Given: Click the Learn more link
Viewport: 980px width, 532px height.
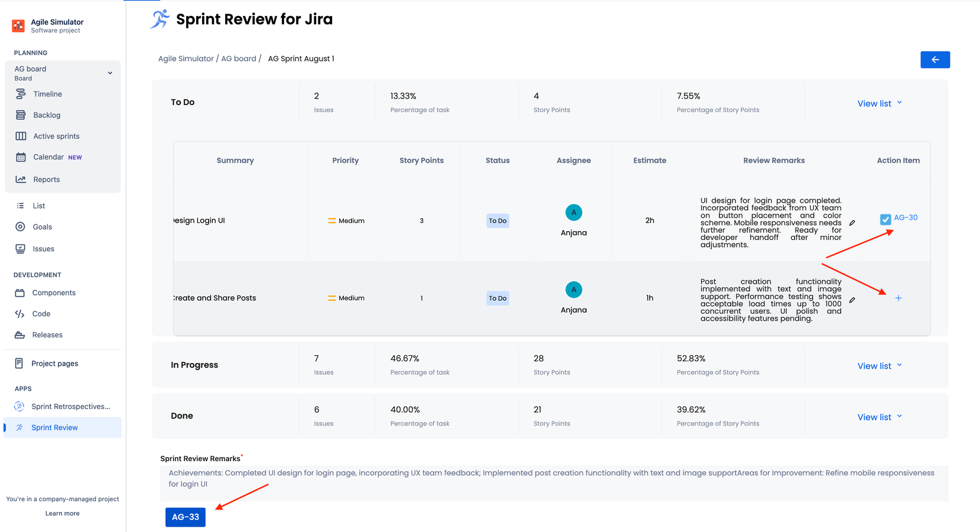Looking at the screenshot, I should [63, 514].
